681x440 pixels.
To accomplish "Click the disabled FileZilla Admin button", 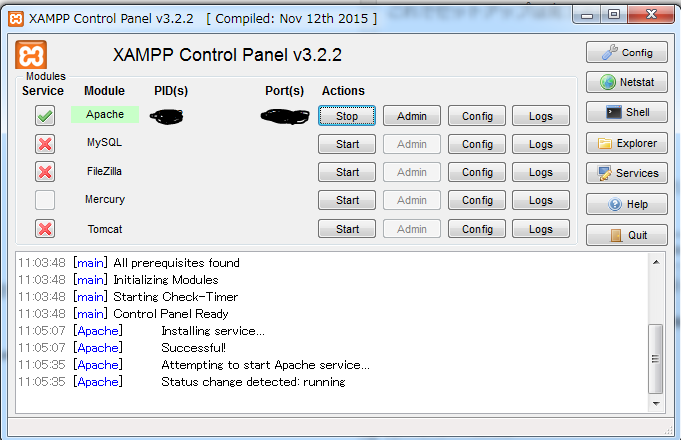I will point(412,172).
